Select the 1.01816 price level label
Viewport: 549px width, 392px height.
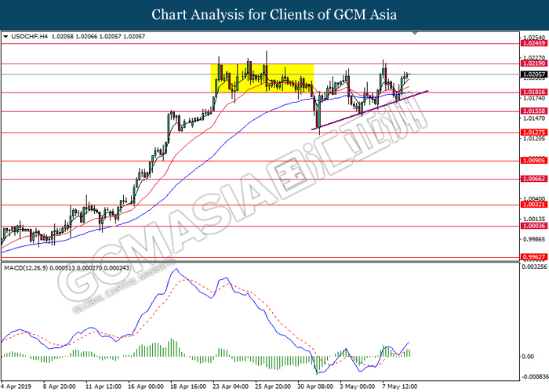coord(534,92)
